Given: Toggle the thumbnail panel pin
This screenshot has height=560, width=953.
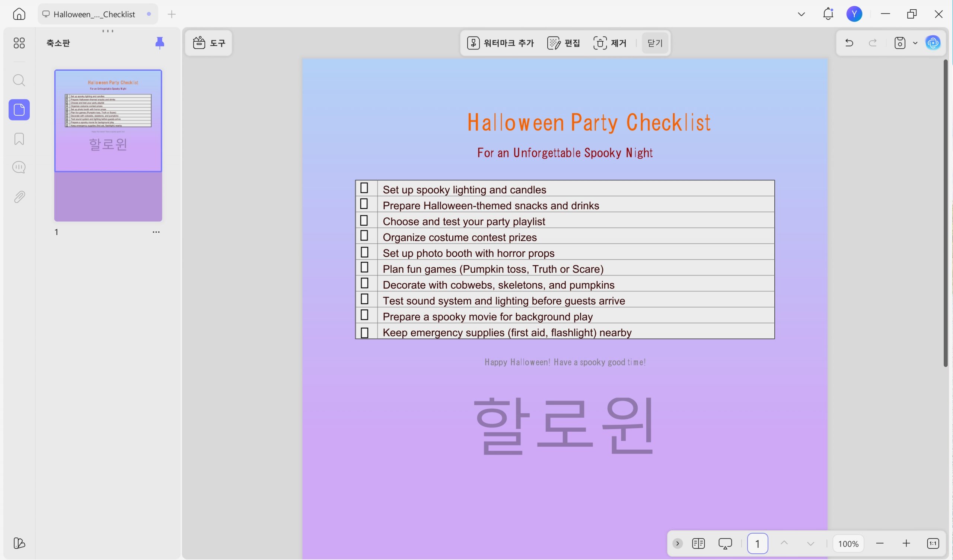Looking at the screenshot, I should [160, 43].
